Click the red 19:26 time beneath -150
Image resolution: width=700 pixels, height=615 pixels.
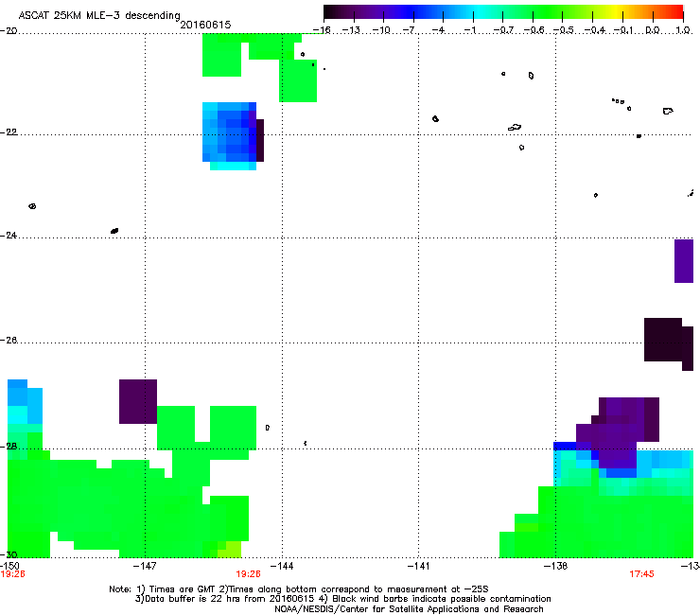[x=12, y=574]
